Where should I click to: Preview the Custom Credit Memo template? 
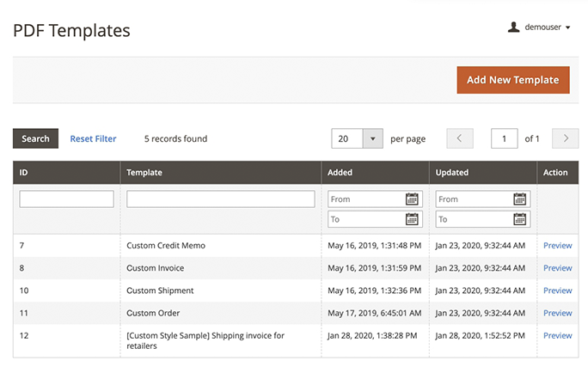click(x=557, y=246)
